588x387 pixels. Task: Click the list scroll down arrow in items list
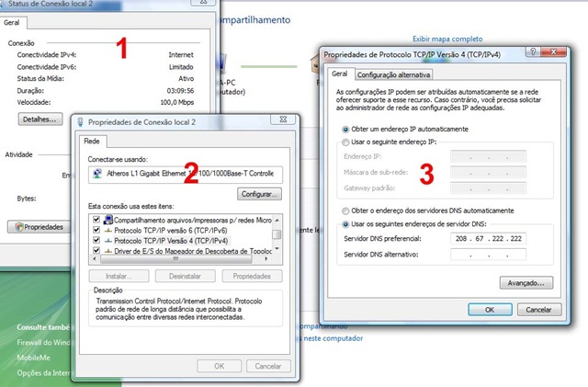[x=277, y=248]
